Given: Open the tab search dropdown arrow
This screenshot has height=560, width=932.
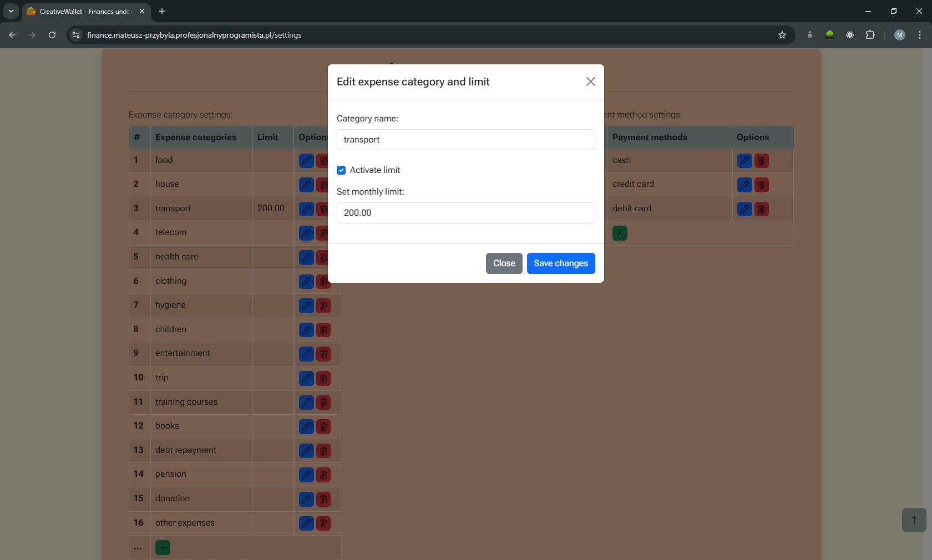Looking at the screenshot, I should (11, 11).
